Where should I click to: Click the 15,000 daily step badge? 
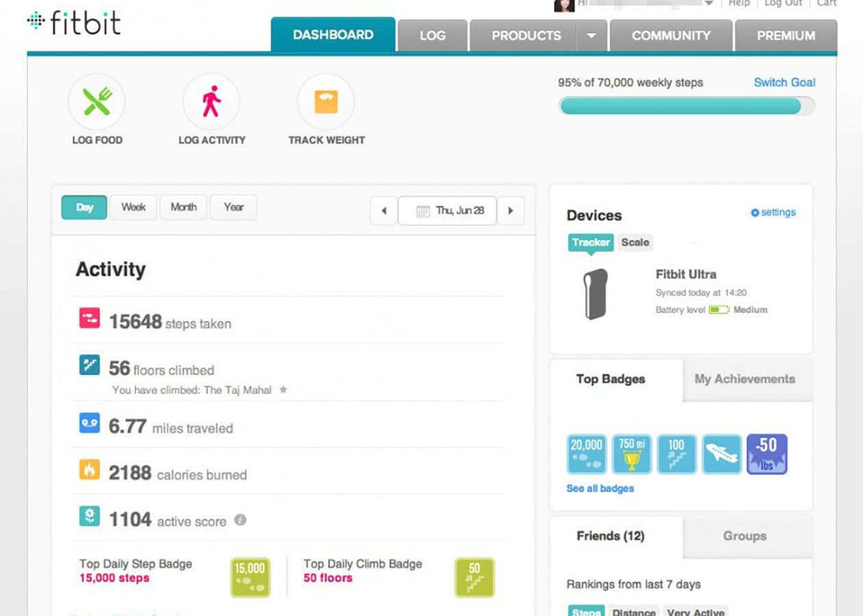(x=250, y=577)
